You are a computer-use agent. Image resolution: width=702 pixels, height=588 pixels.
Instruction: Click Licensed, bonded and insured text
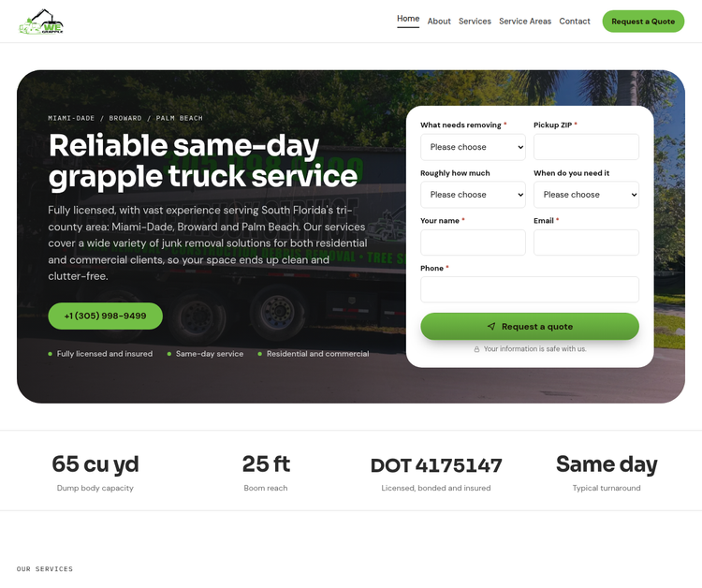[x=436, y=488]
